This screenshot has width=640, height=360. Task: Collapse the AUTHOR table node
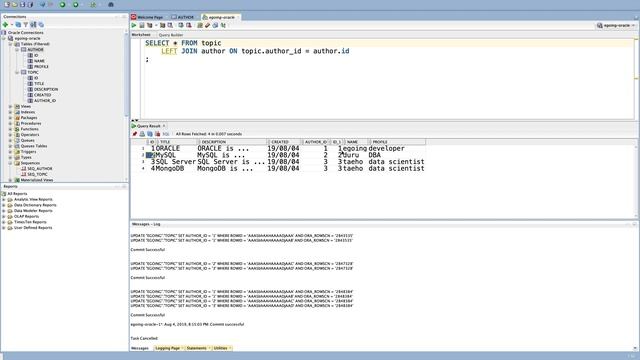click(x=17, y=49)
